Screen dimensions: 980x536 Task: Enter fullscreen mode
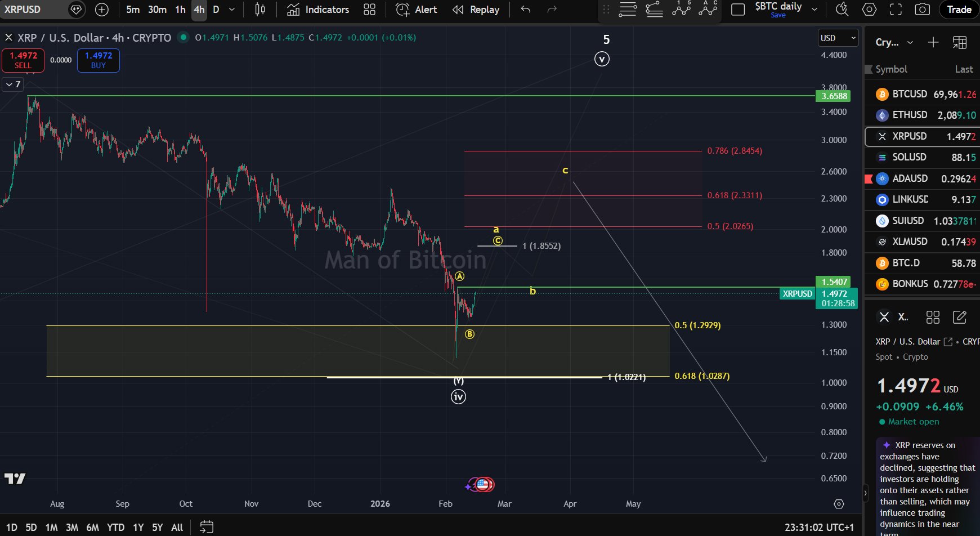(896, 10)
